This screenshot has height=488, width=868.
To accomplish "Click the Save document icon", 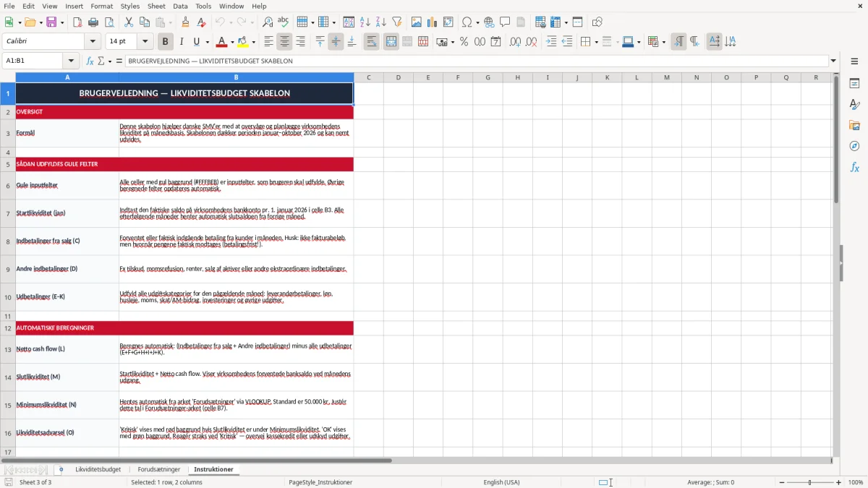I will click(51, 22).
